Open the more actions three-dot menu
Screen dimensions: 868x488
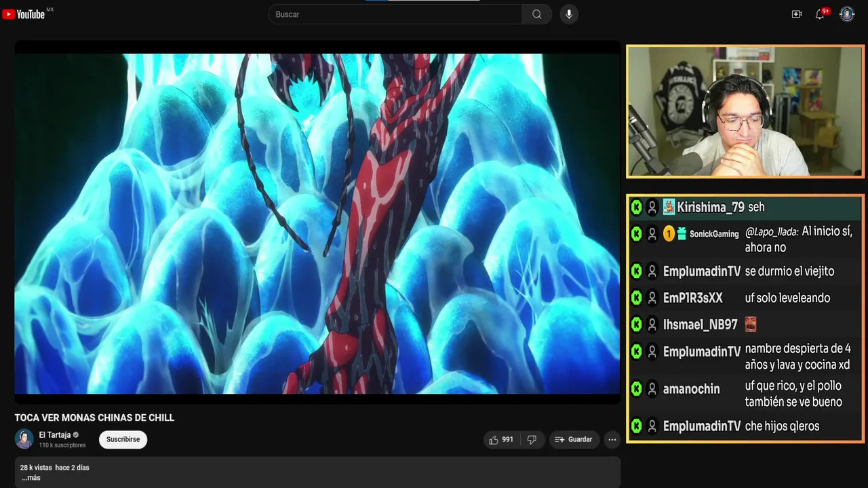pos(612,440)
